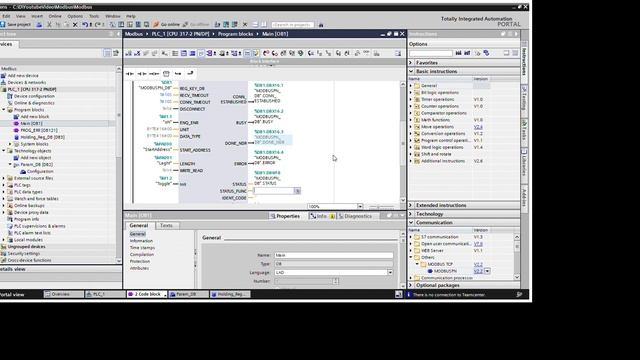Expand the Extended instructions section
The height and width of the screenshot is (360, 640).
coord(411,205)
